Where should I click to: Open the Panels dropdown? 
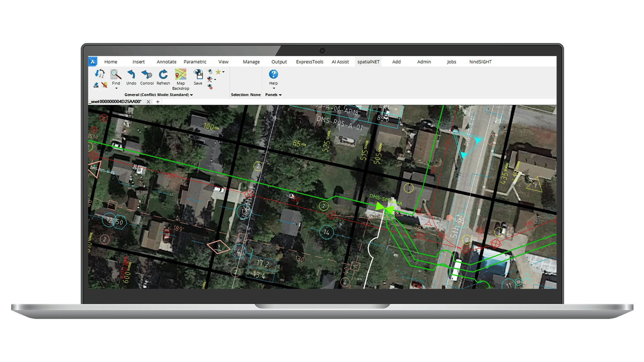coord(273,95)
